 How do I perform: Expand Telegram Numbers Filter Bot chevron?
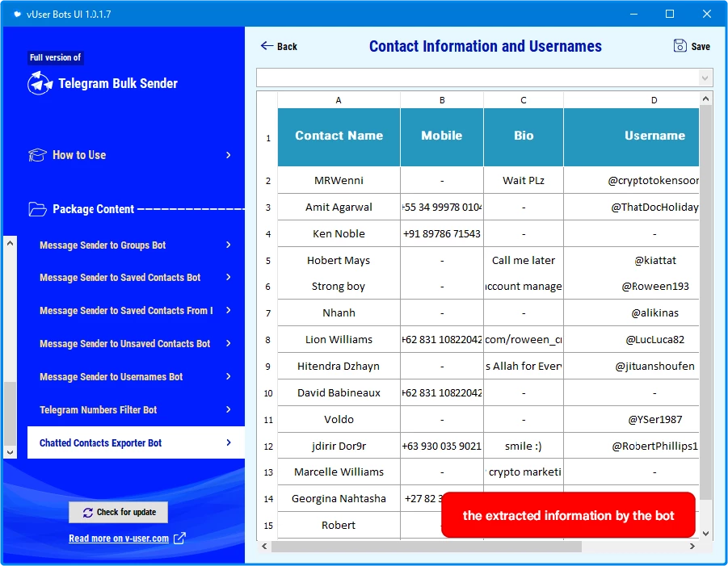click(228, 409)
